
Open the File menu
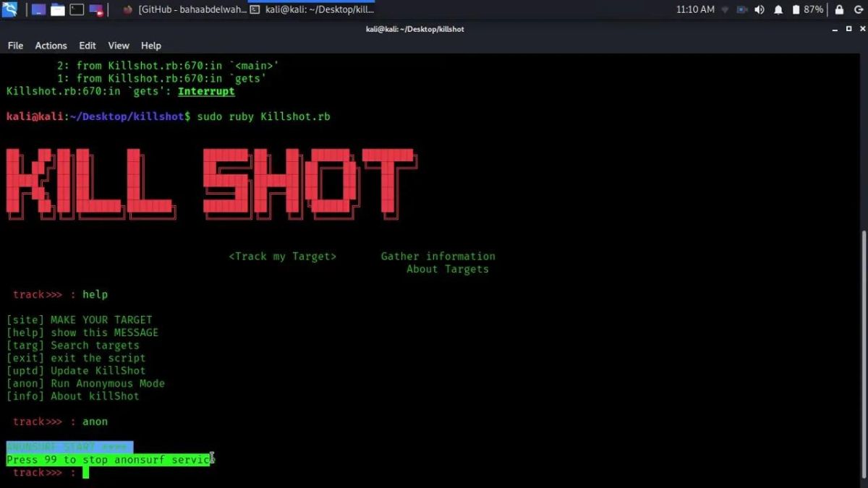point(15,46)
